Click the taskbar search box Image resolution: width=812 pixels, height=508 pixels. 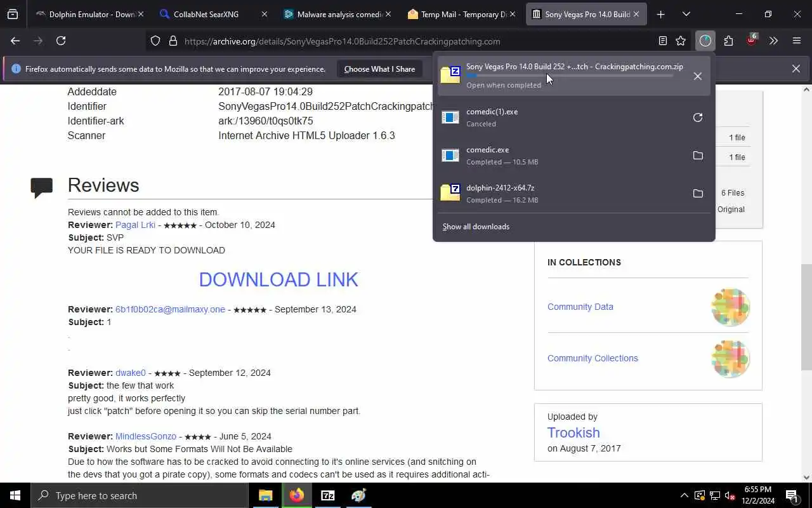[140, 495]
